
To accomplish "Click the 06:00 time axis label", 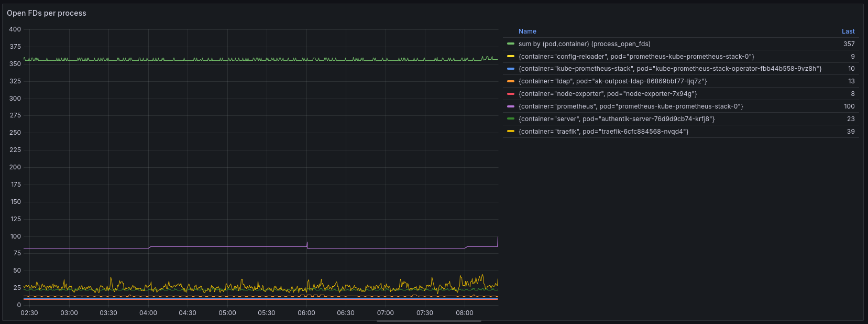I will [306, 313].
